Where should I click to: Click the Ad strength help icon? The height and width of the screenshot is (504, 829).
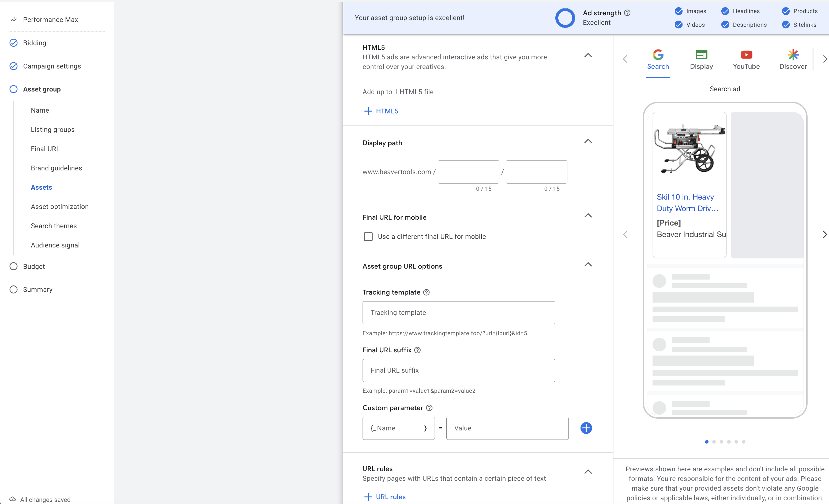coord(627,13)
